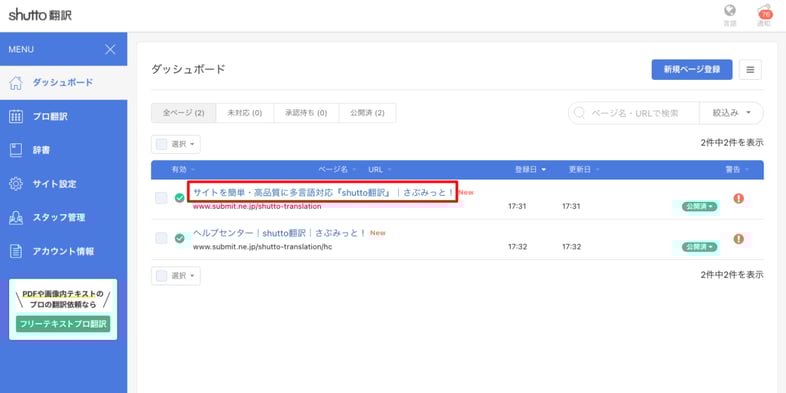Image resolution: width=786 pixels, height=393 pixels.
Task: Click the 17:31 登録日 value
Action: click(517, 207)
